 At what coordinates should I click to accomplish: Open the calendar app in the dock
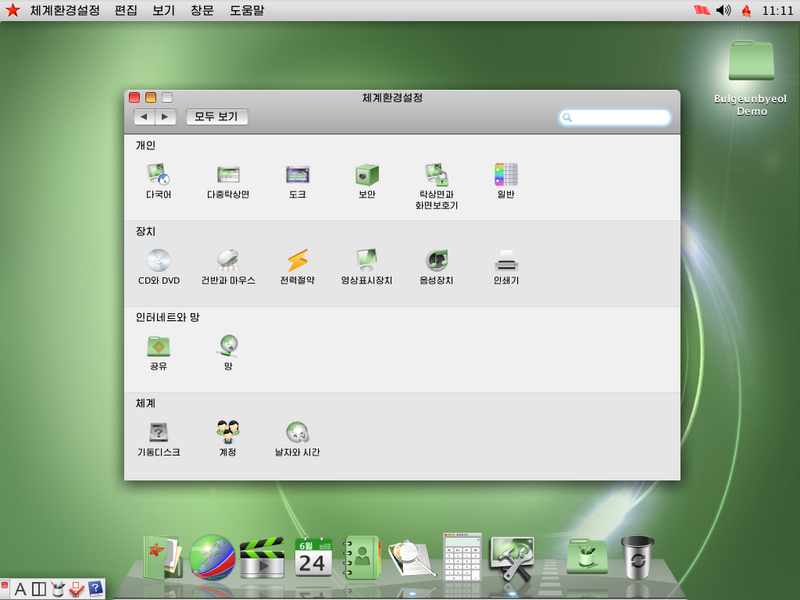click(312, 556)
